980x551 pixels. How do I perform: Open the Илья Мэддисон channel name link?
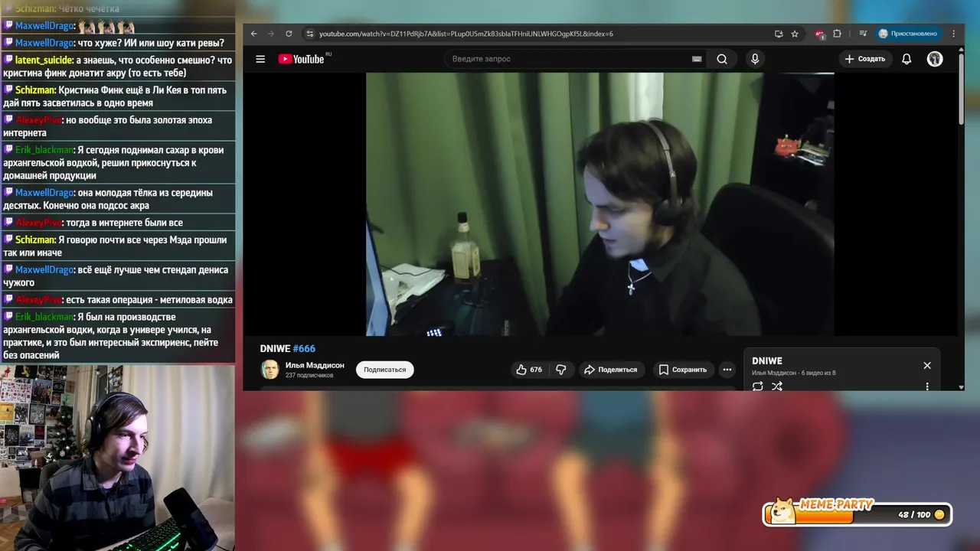click(315, 365)
